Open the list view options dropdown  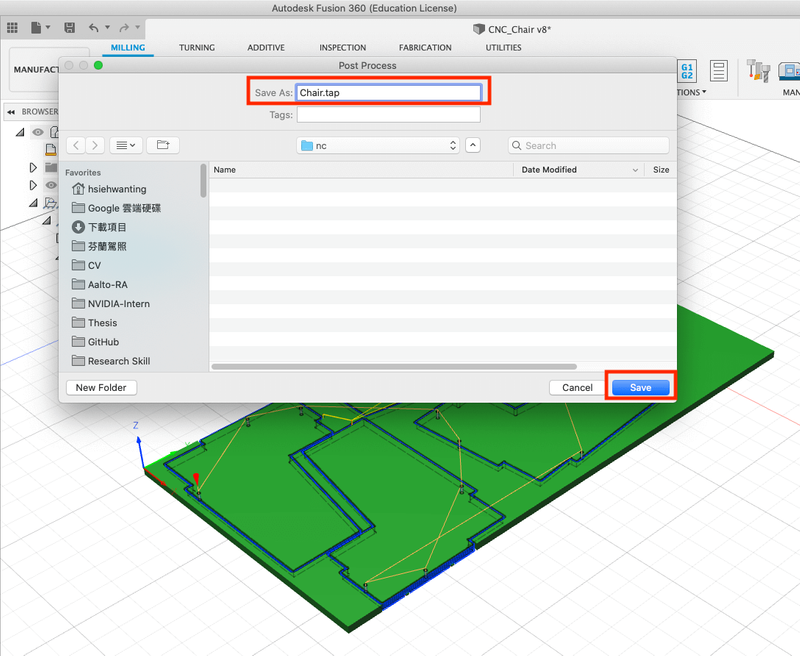(125, 145)
